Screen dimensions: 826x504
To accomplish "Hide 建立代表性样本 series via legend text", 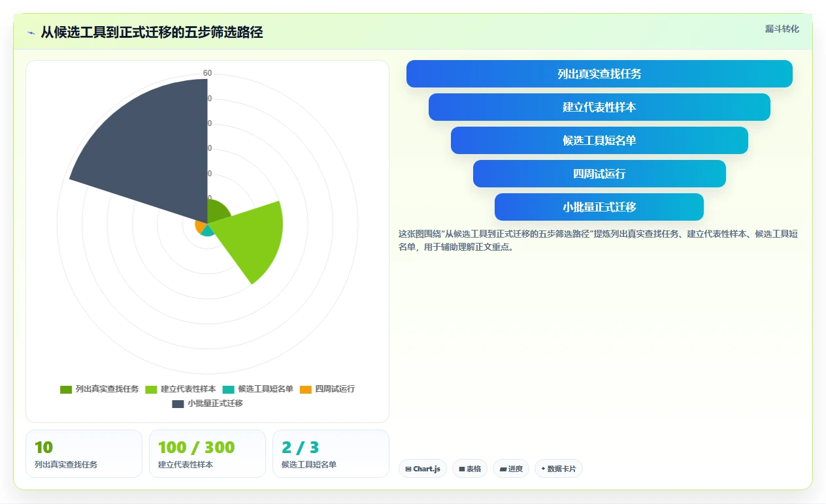I will click(x=188, y=389).
